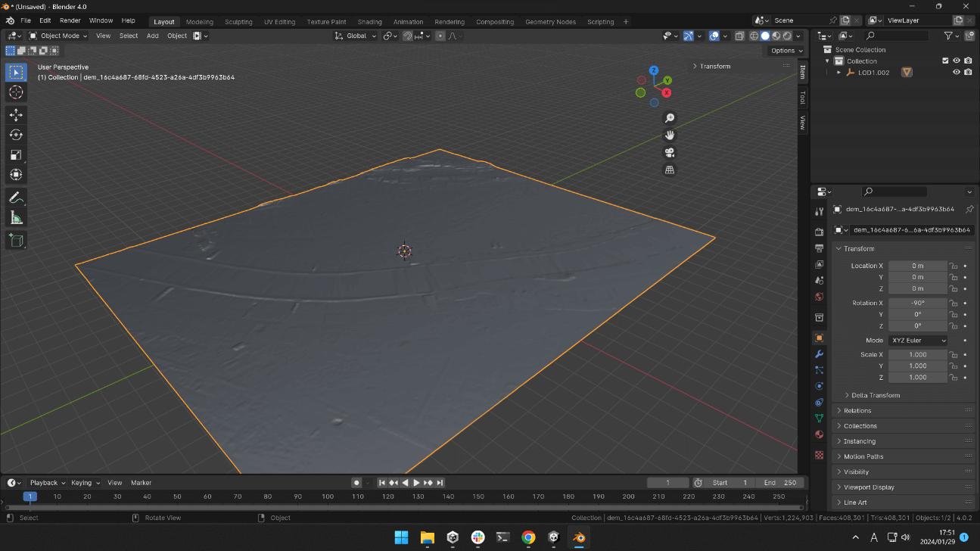Open Chrome from the Windows taskbar
Screen dimensions: 980x551
(528, 537)
